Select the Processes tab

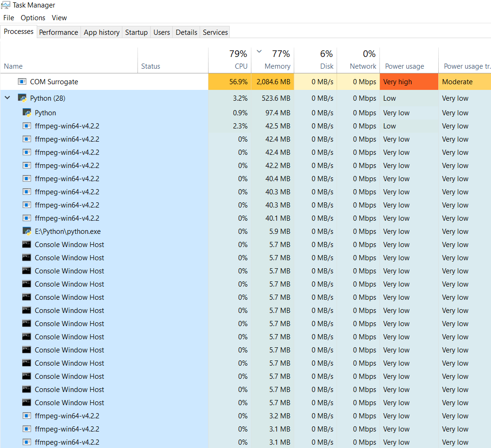pos(18,32)
